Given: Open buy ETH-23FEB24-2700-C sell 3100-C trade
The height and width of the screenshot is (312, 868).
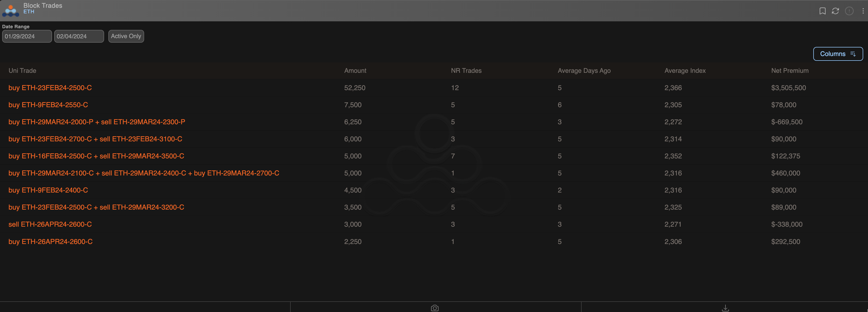Looking at the screenshot, I should tap(95, 139).
